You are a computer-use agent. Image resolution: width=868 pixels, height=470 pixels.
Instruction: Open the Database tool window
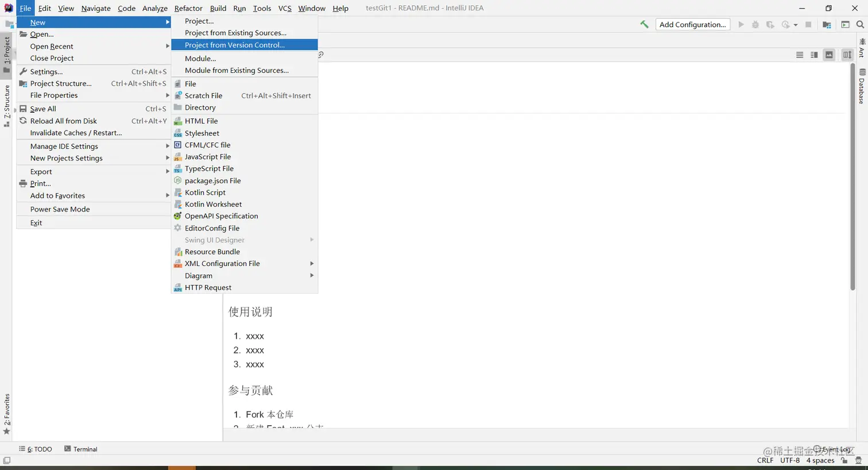point(862,87)
